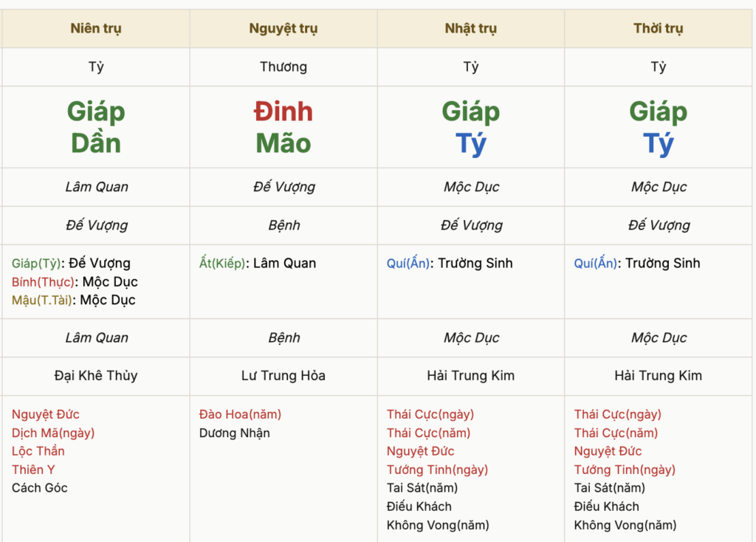The image size is (756, 542).
Task: Select the red Đinh Mão pillar text
Action: click(283, 127)
